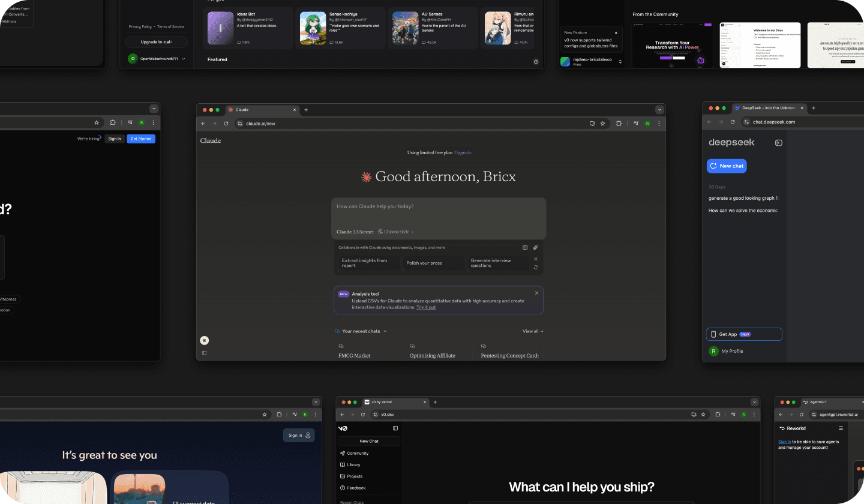Image resolution: width=864 pixels, height=504 pixels.
Task: Open the media control icon in the Claude window toolbar
Action: (636, 124)
